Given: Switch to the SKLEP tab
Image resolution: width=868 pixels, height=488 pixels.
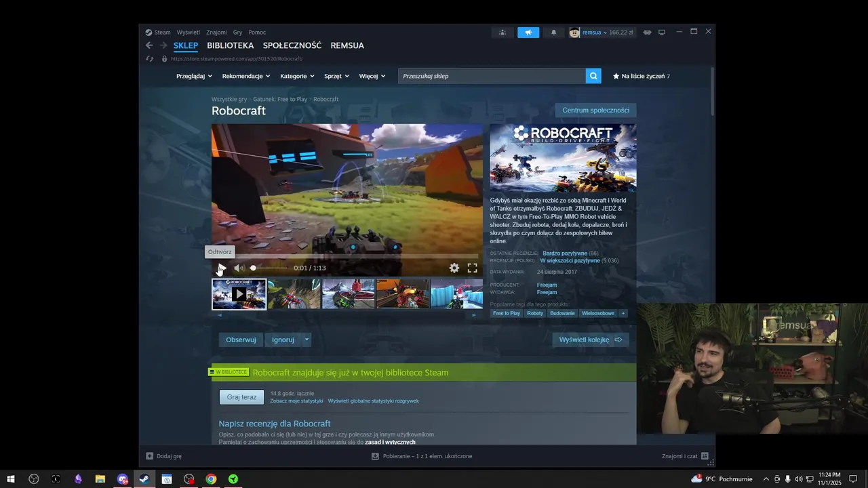Looking at the screenshot, I should pos(186,45).
